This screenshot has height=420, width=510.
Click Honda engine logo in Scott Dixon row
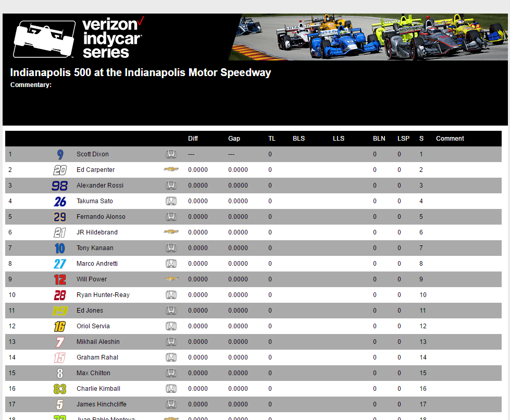tap(171, 154)
